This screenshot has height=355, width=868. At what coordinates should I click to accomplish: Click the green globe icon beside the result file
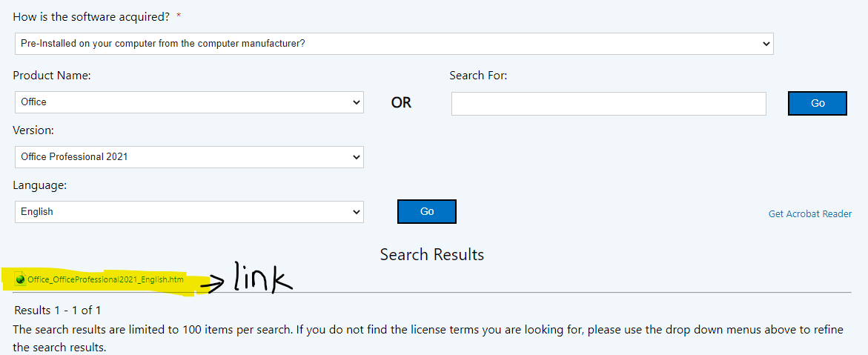coord(21,279)
